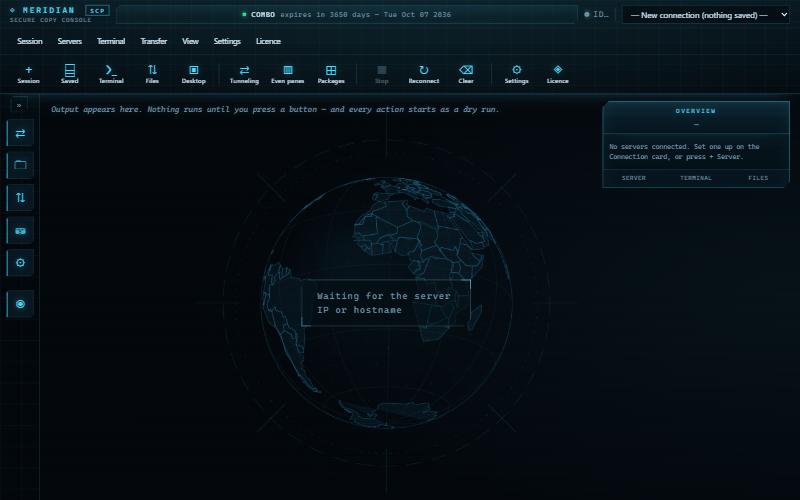Image resolution: width=800 pixels, height=500 pixels.
Task: Open the Settings menu in the menu bar
Action: click(227, 41)
